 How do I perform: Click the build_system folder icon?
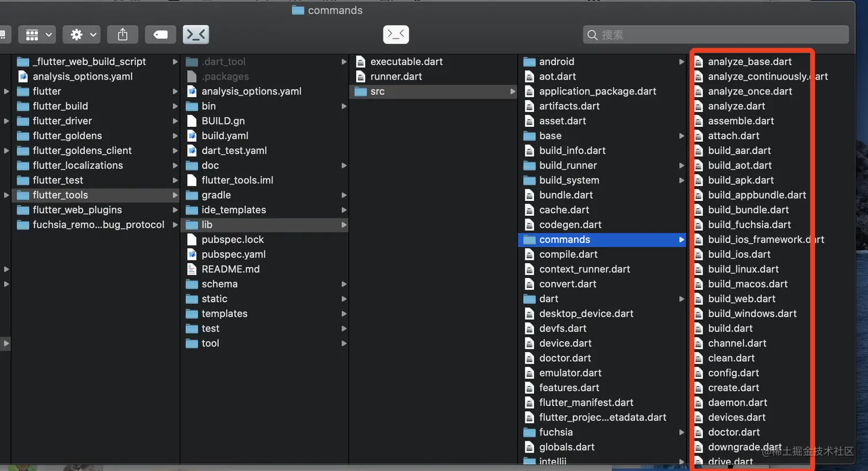529,180
